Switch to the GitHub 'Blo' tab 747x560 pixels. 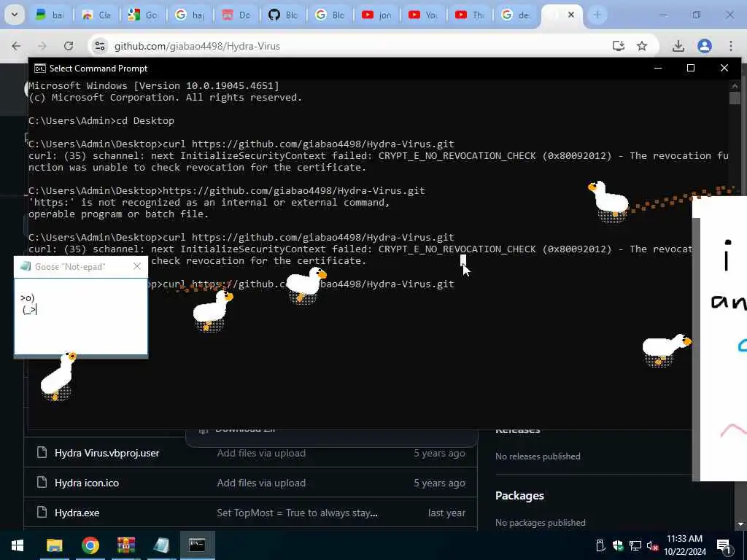click(283, 15)
